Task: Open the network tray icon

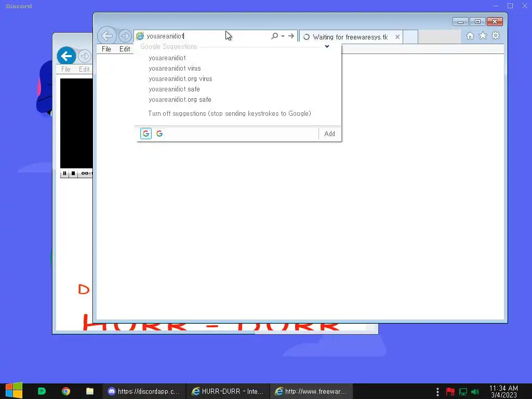Action: pos(463,392)
